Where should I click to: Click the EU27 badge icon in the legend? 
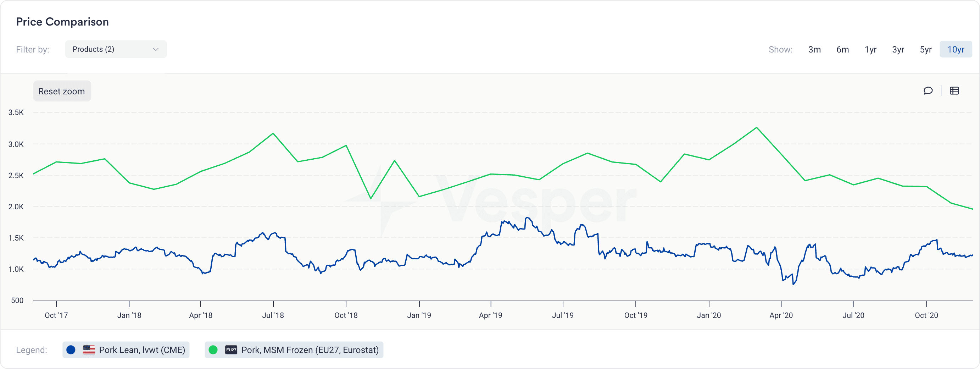click(x=231, y=349)
